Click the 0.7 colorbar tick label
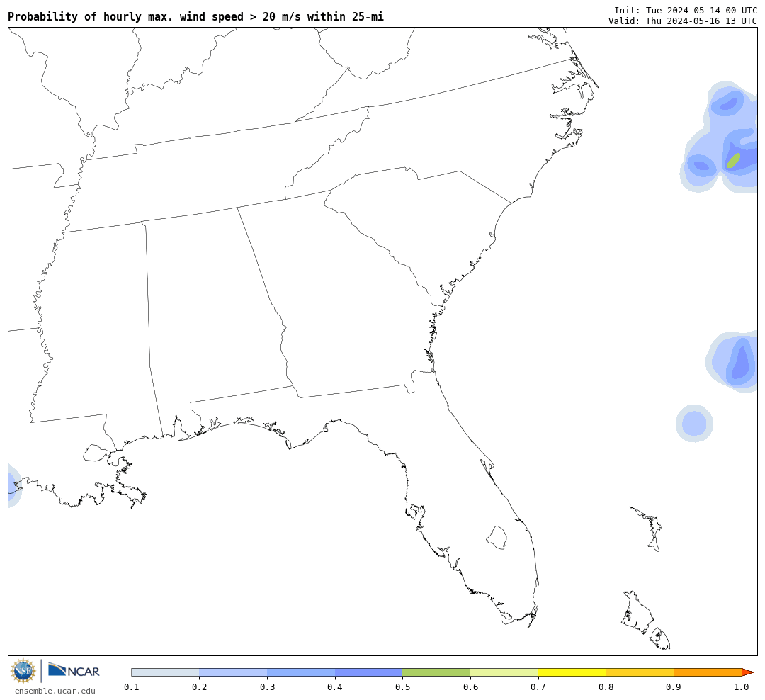The height and width of the screenshot is (700, 765). pyautogui.click(x=538, y=687)
